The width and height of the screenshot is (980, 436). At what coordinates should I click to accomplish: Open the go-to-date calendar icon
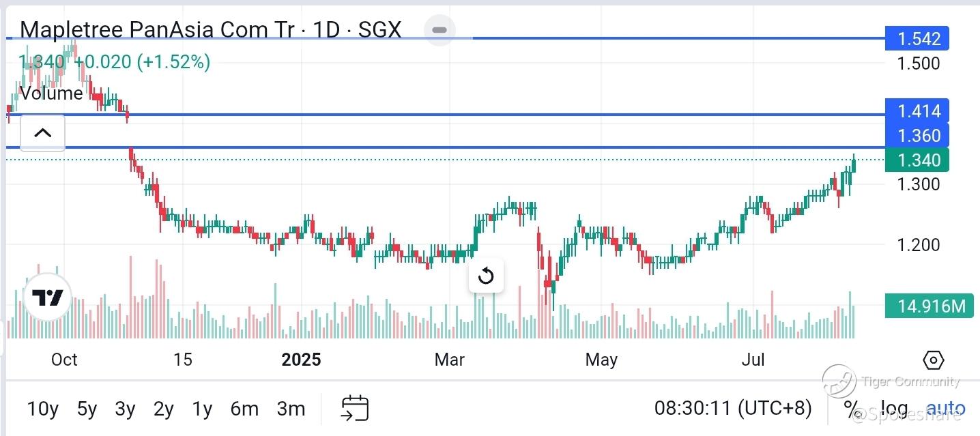(x=355, y=408)
